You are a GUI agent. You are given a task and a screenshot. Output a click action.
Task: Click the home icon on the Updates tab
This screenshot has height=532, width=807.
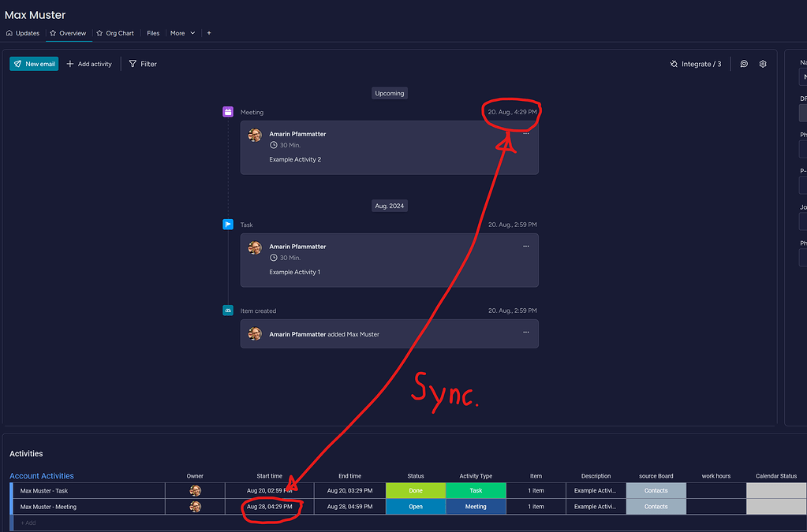pos(9,33)
